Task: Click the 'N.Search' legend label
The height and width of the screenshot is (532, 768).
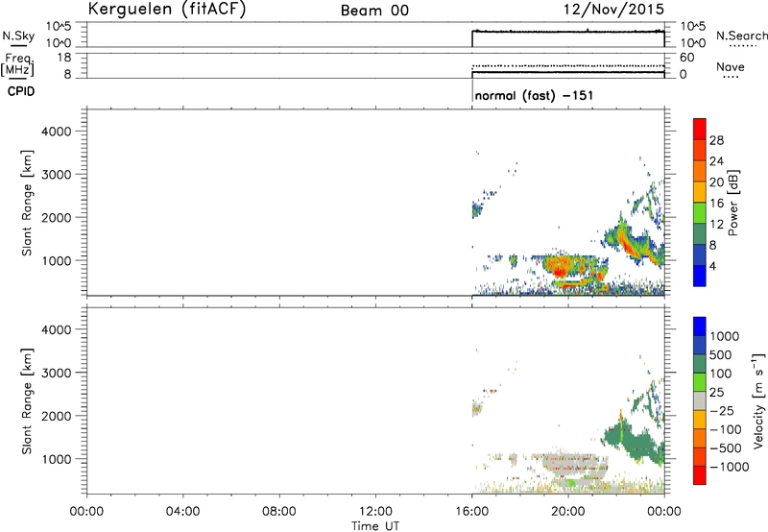Action: click(x=741, y=36)
